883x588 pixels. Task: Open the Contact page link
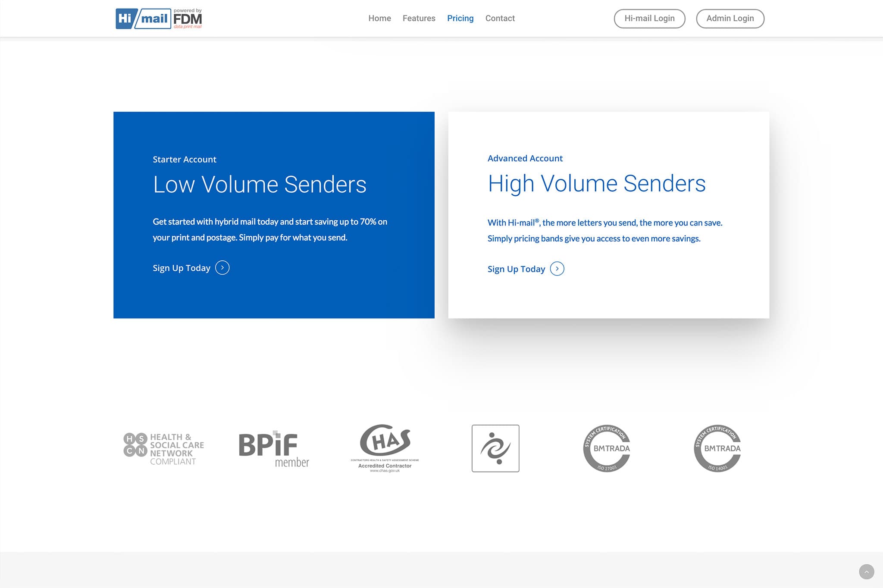(500, 19)
